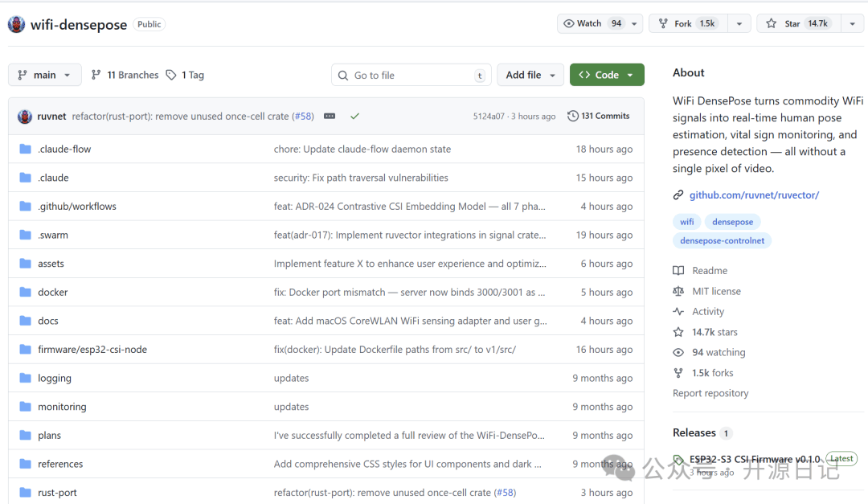Click the MIT license scale icon
This screenshot has width=868, height=504.
click(678, 292)
